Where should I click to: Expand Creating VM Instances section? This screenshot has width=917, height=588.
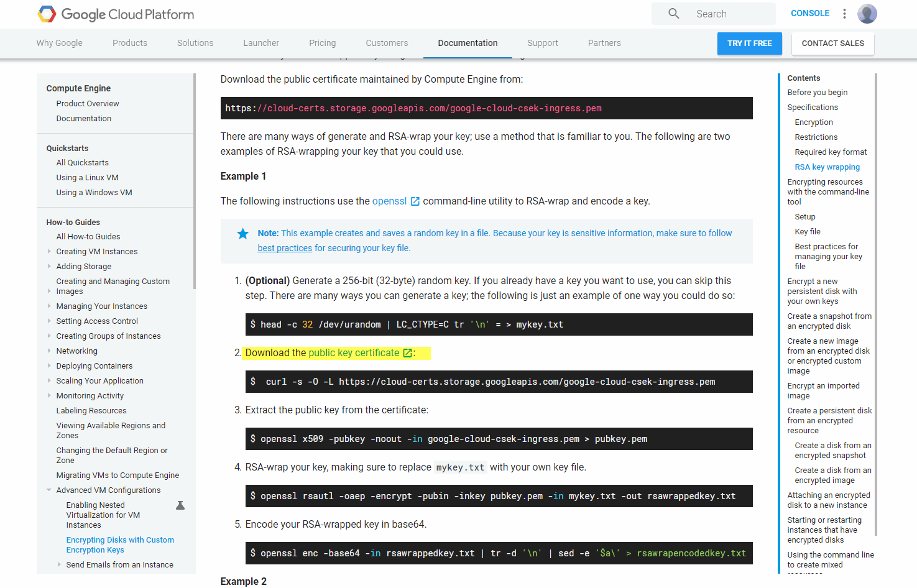tap(49, 252)
